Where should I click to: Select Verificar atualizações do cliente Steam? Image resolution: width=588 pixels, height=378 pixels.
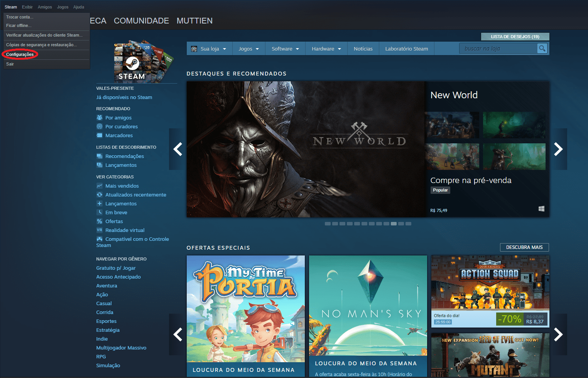tap(47, 35)
